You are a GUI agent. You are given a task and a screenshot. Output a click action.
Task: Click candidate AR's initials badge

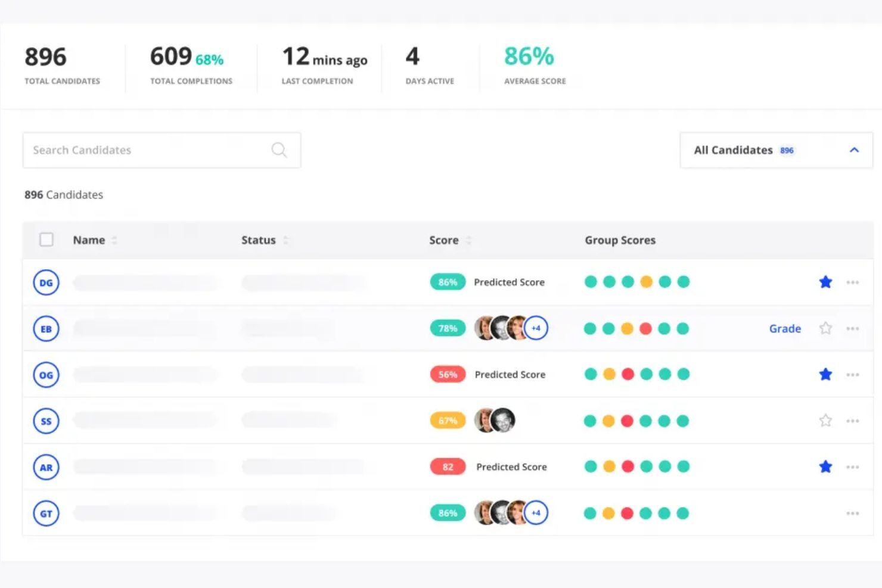pyautogui.click(x=46, y=467)
